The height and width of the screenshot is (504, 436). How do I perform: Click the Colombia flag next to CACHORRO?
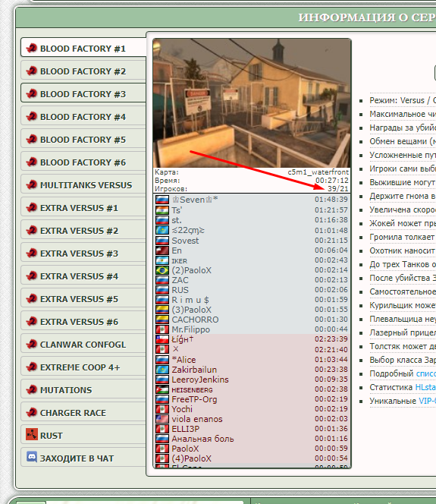coord(162,320)
